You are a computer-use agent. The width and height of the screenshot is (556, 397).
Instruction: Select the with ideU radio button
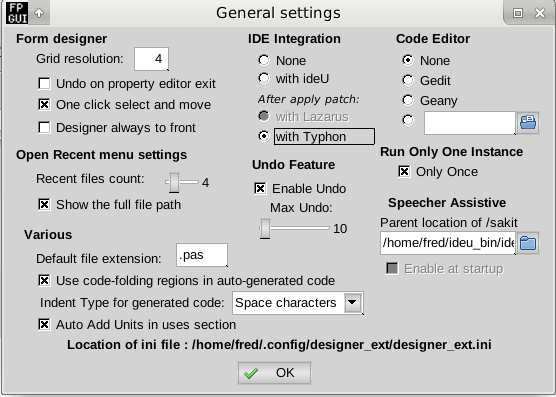point(264,78)
